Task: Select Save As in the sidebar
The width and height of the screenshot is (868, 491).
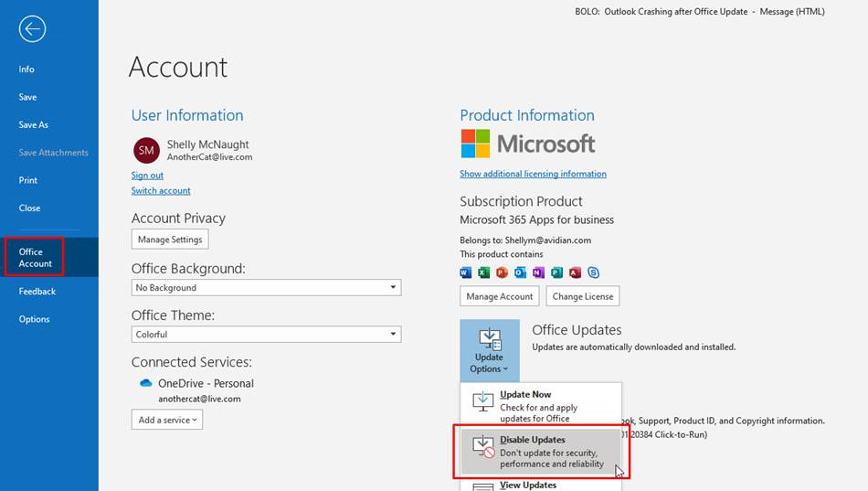Action: (x=33, y=124)
